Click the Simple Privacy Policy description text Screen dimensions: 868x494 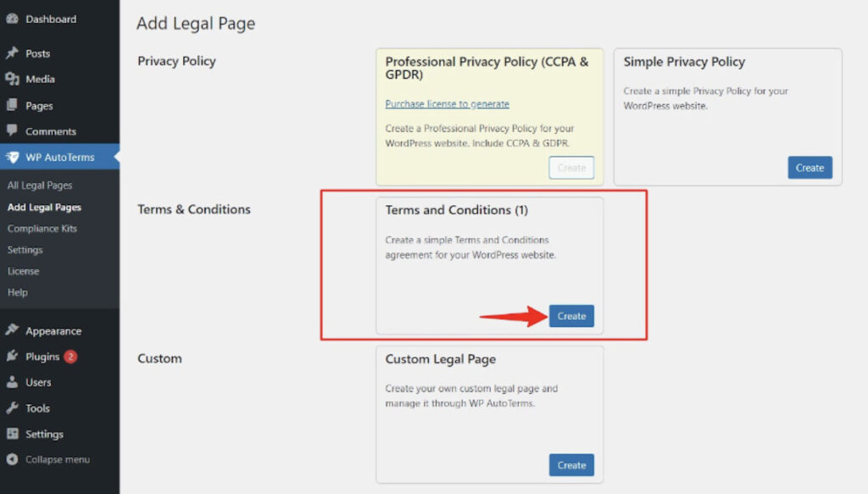pyautogui.click(x=706, y=98)
